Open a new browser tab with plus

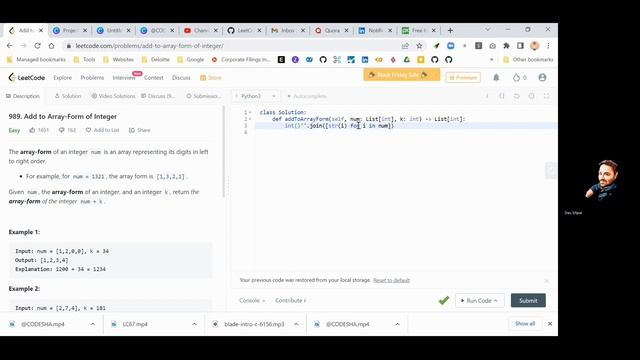click(x=450, y=30)
